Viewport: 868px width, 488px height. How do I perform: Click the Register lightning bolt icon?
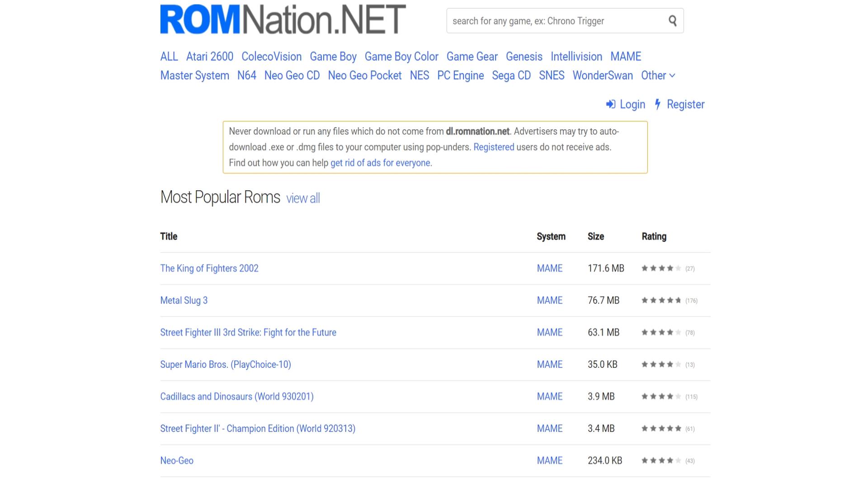(658, 104)
